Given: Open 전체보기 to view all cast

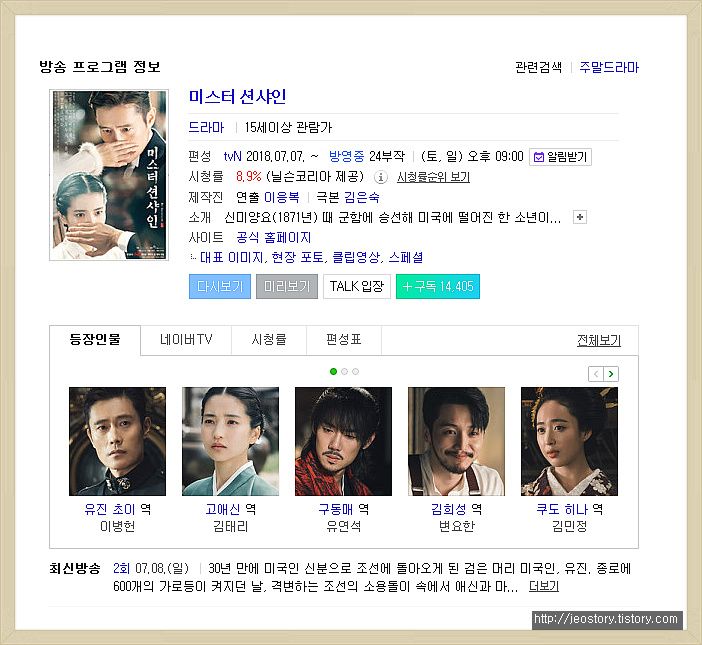Looking at the screenshot, I should click(599, 341).
